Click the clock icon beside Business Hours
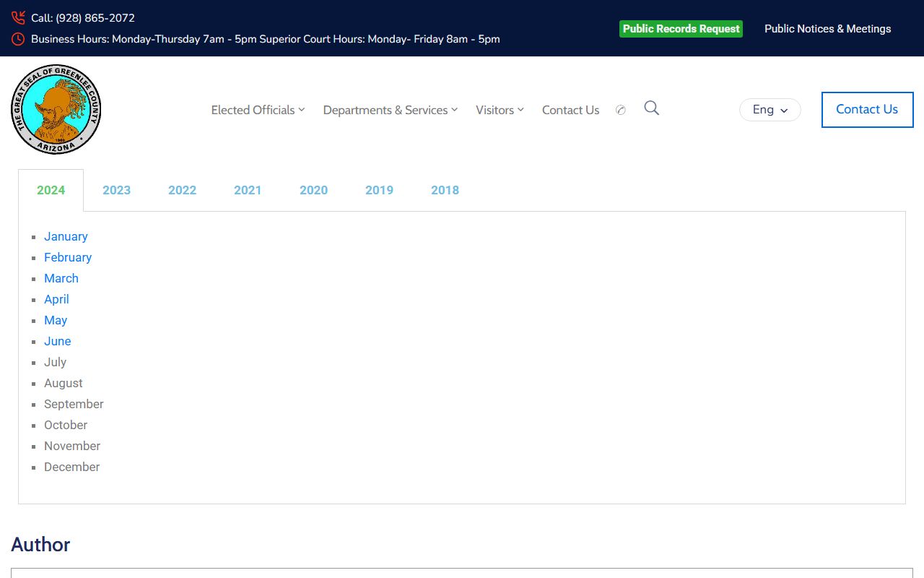 pos(18,39)
